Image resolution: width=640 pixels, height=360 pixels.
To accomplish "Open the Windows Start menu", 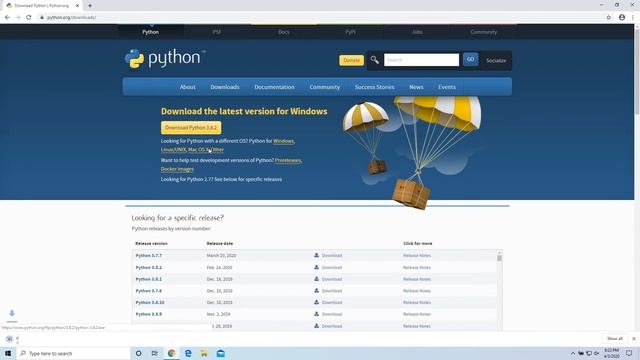I will pyautogui.click(x=8, y=353).
